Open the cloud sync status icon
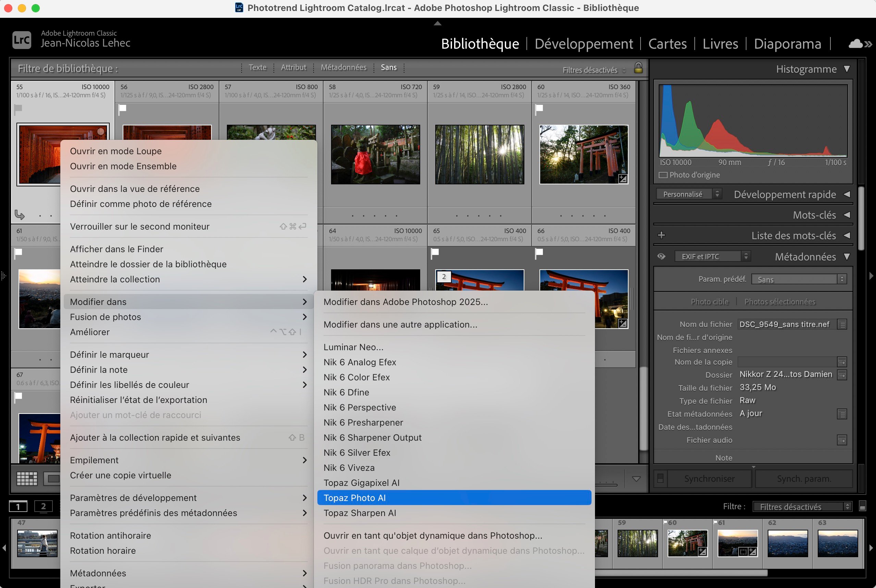The width and height of the screenshot is (876, 588). pyautogui.click(x=855, y=44)
